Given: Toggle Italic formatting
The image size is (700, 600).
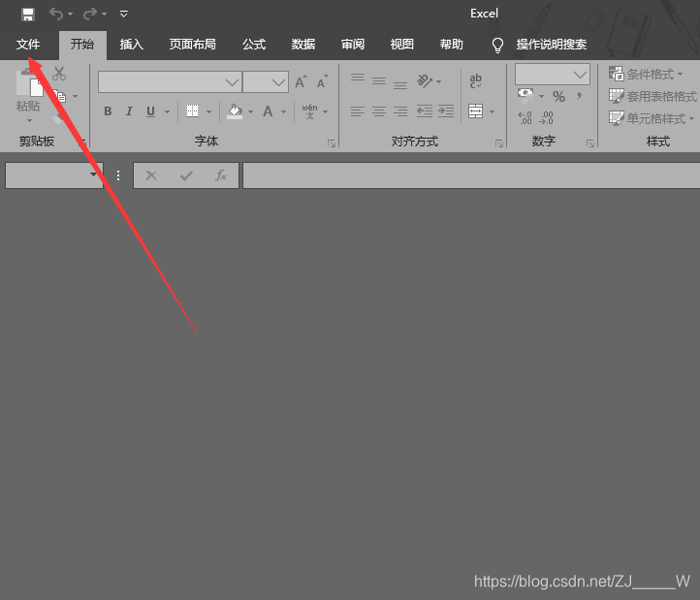Looking at the screenshot, I should click(129, 111).
